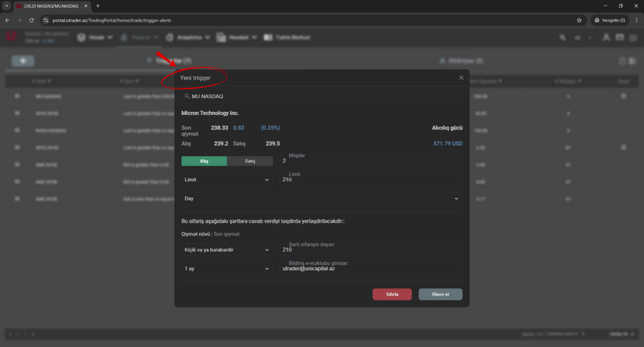Close the Yeni triqqer dialog
Viewport: 644px width, 347px height.
coord(461,78)
